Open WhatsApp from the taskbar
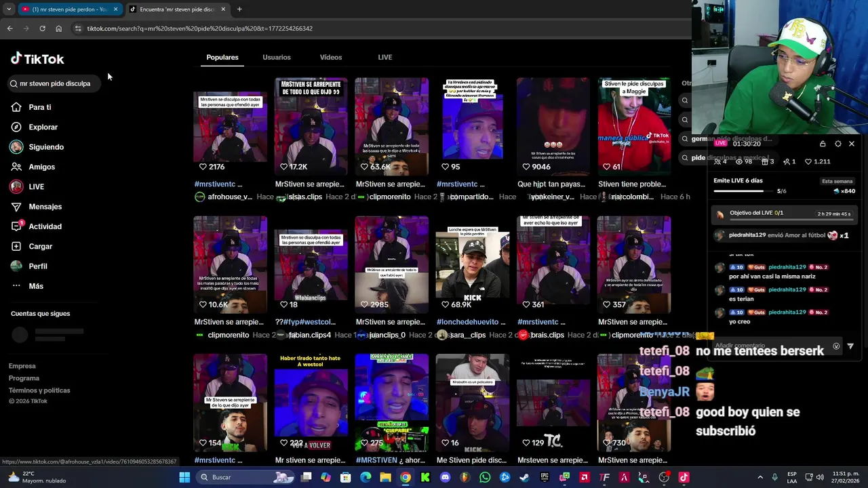 pyautogui.click(x=485, y=477)
